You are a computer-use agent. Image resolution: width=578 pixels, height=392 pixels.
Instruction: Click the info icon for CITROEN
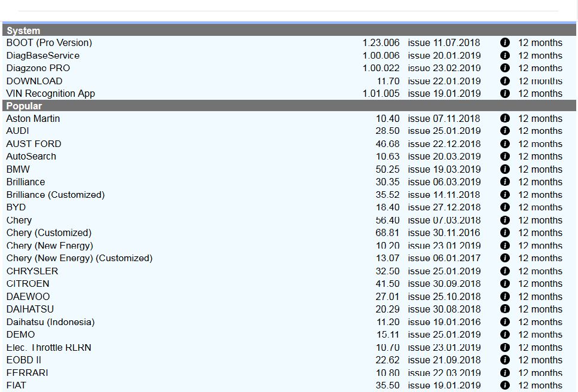(505, 283)
